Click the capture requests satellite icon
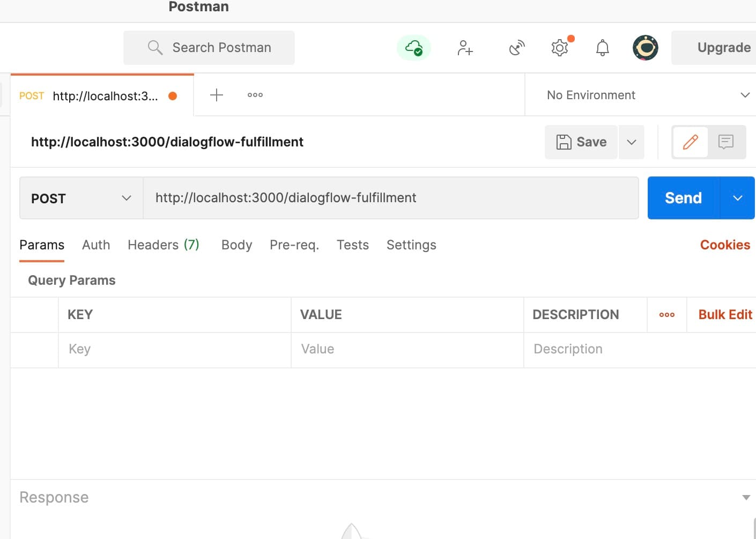 [x=517, y=48]
